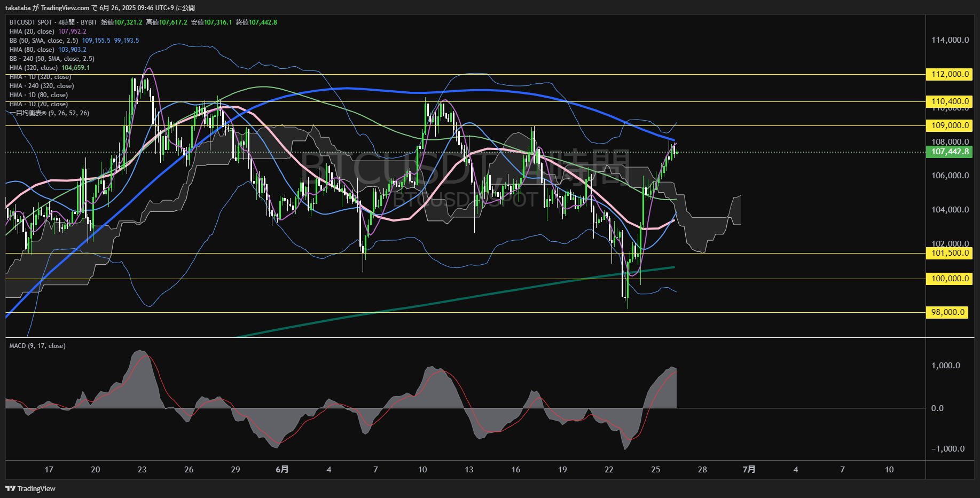Click the 高値107,617.2 high value
The image size is (980, 498).
(167, 22)
